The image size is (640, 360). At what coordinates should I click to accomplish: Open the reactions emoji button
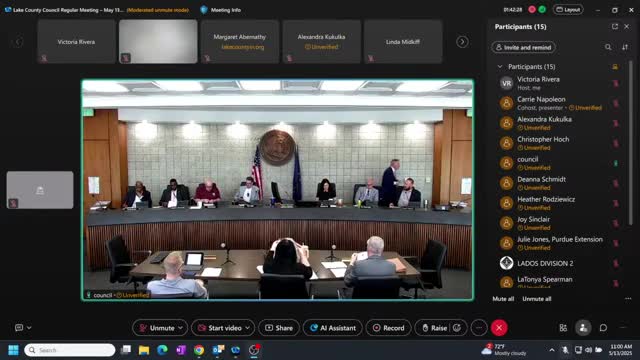pos(457,328)
